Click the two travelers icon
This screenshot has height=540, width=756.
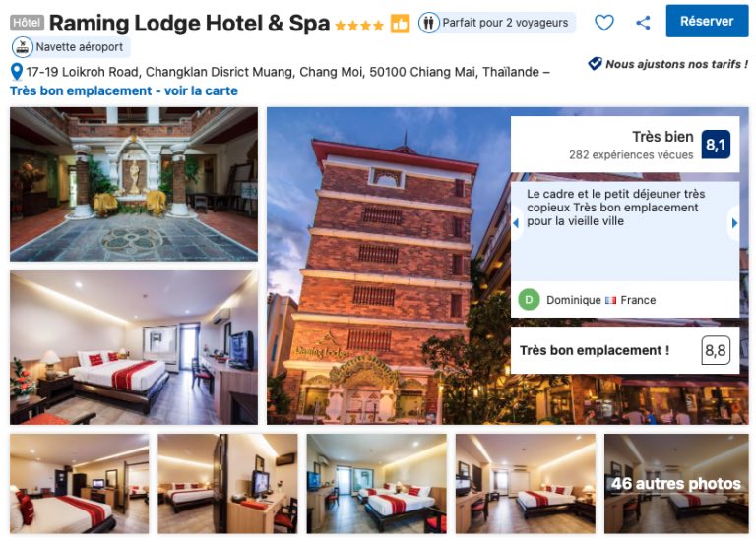[428, 23]
